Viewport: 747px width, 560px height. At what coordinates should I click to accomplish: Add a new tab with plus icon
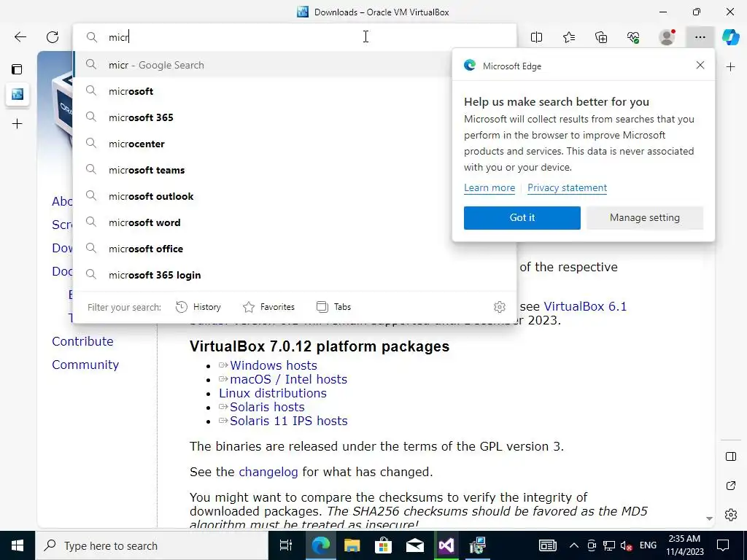18,124
